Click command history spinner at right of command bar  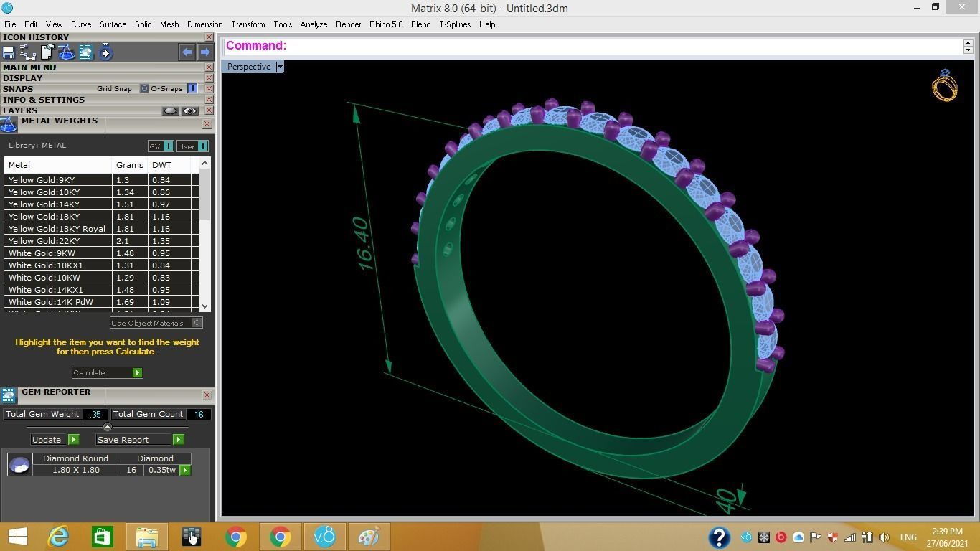click(x=968, y=46)
